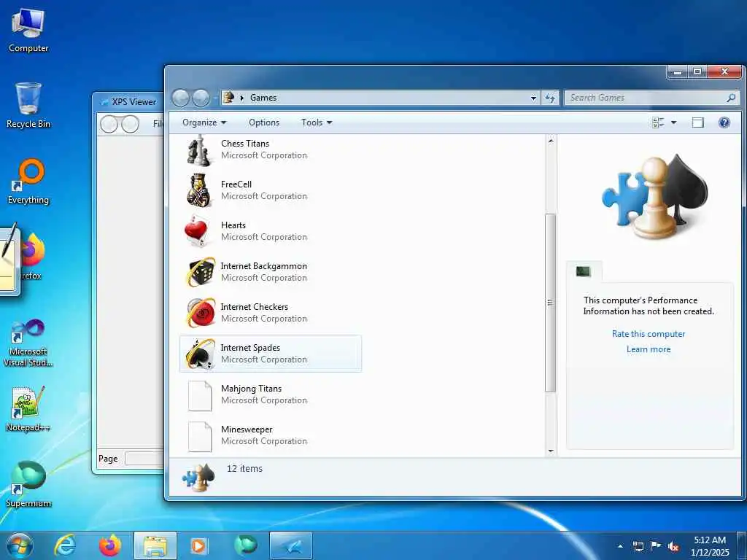Click the refresh button beside address bar
The height and width of the screenshot is (560, 747).
coord(550,98)
